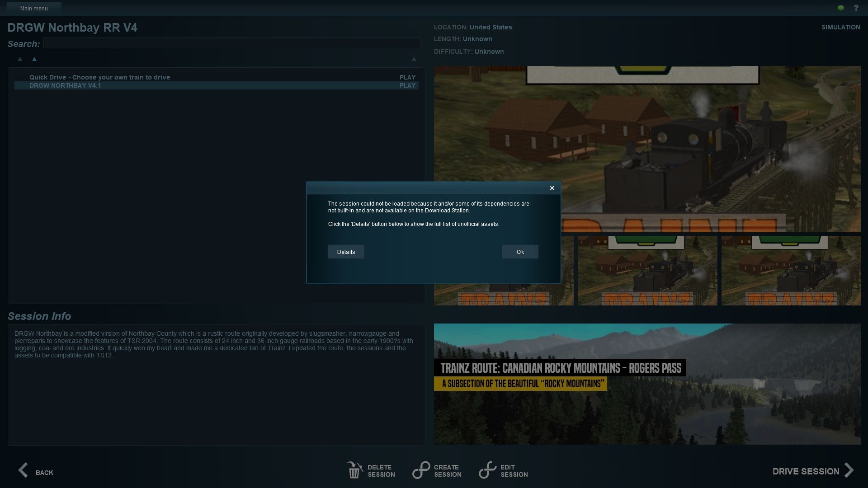Select DRGW NORTHBAY V4.1 session

[65, 85]
